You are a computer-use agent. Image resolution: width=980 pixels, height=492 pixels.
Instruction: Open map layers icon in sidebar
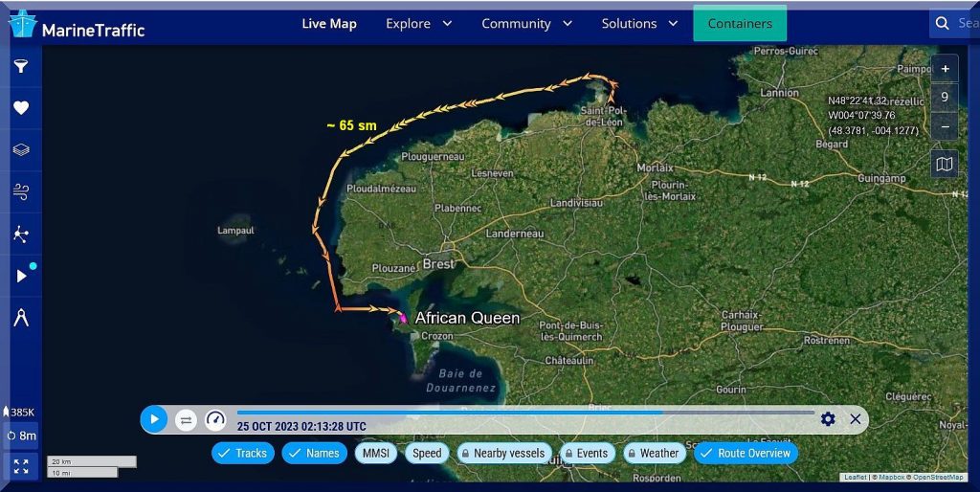(x=20, y=150)
